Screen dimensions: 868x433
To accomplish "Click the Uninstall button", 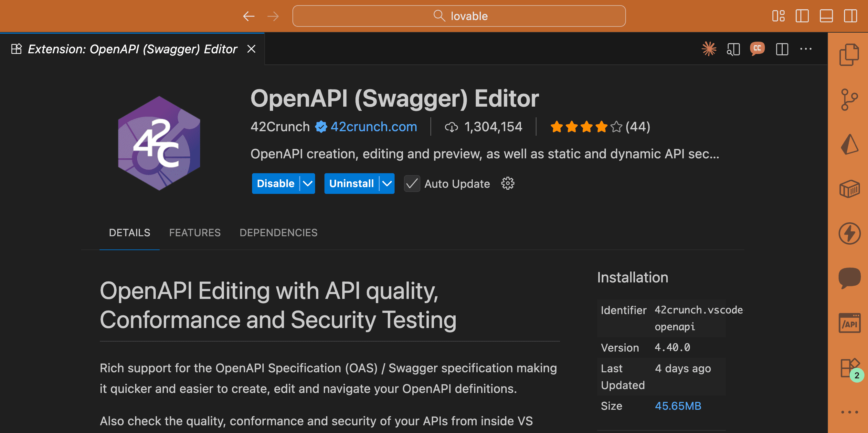I will (352, 183).
